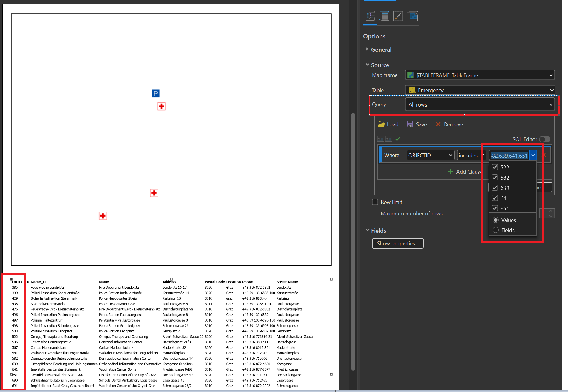Click the Save query button
The height and width of the screenshot is (392, 568).
[x=417, y=124]
